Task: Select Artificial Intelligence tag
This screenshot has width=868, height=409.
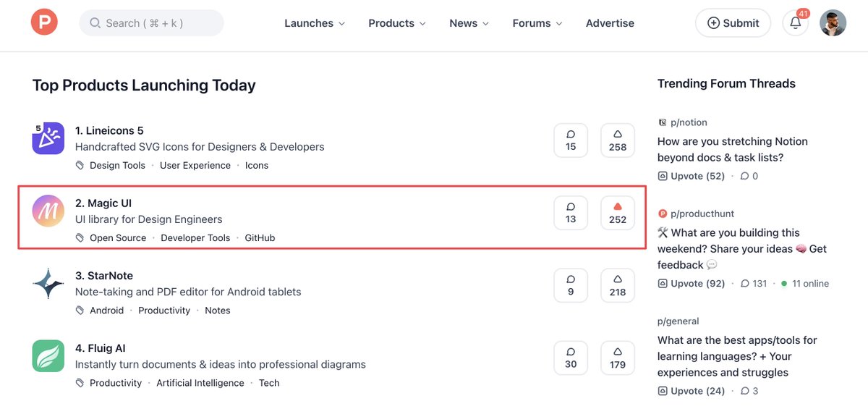Action: (200, 383)
